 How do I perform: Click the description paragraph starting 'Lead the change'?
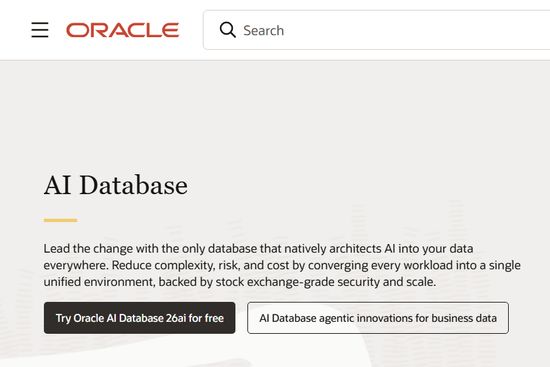[282, 265]
